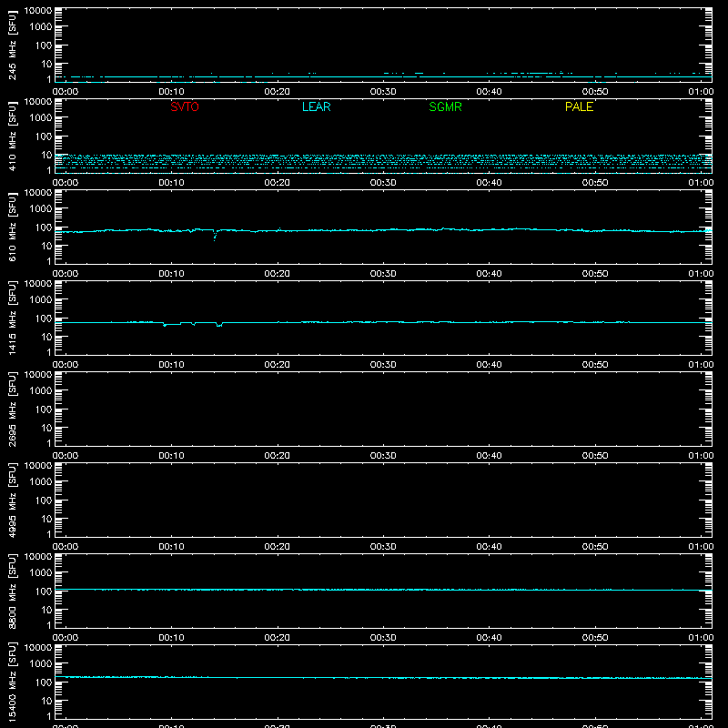Click the 00:20 time label below the 610 MHz panel
The width and height of the screenshot is (728, 728).
278,274
